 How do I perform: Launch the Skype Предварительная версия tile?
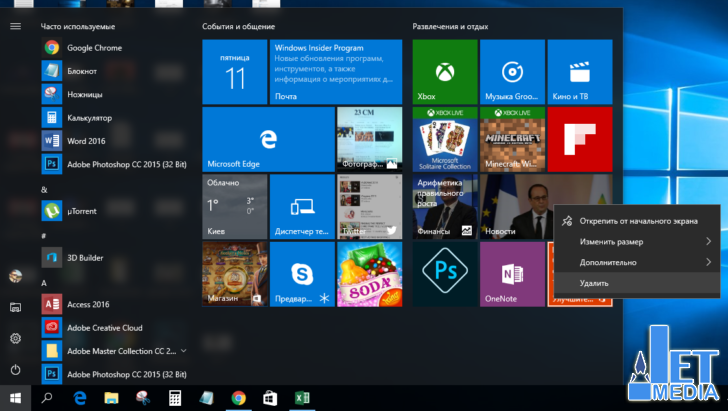point(302,274)
